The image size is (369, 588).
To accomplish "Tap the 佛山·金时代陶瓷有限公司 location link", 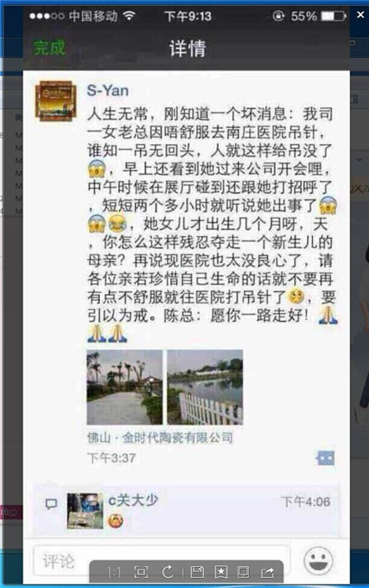I will [160, 437].
